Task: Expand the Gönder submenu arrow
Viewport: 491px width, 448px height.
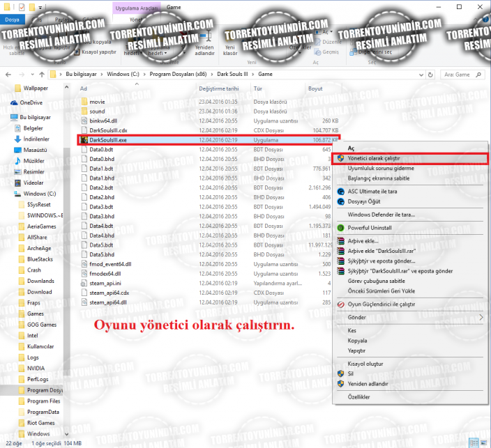Action: pos(481,318)
